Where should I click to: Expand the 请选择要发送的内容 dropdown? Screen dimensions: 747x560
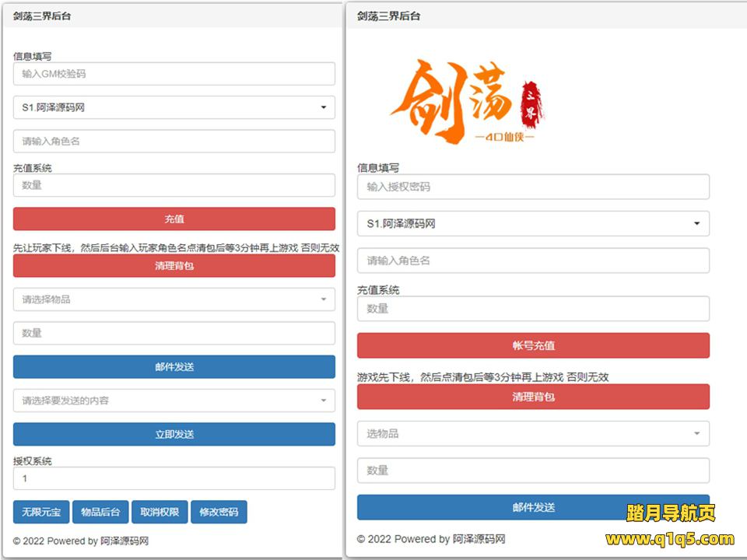coord(174,401)
